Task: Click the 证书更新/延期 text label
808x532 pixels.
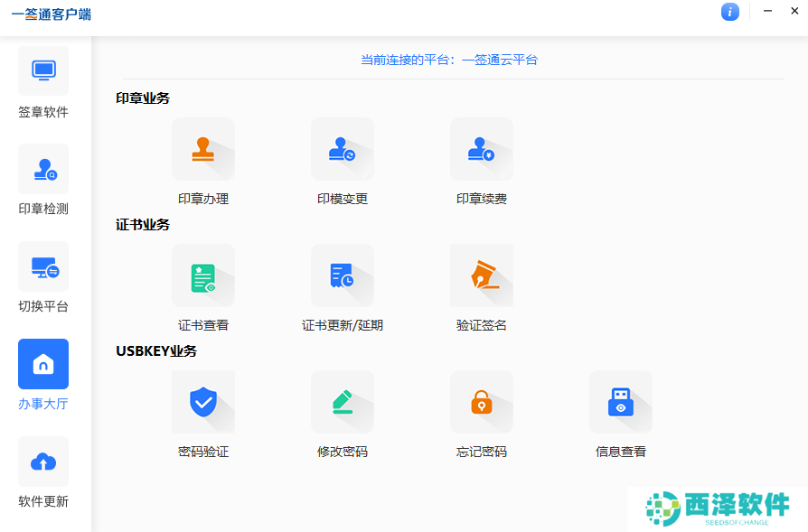Action: pos(343,325)
